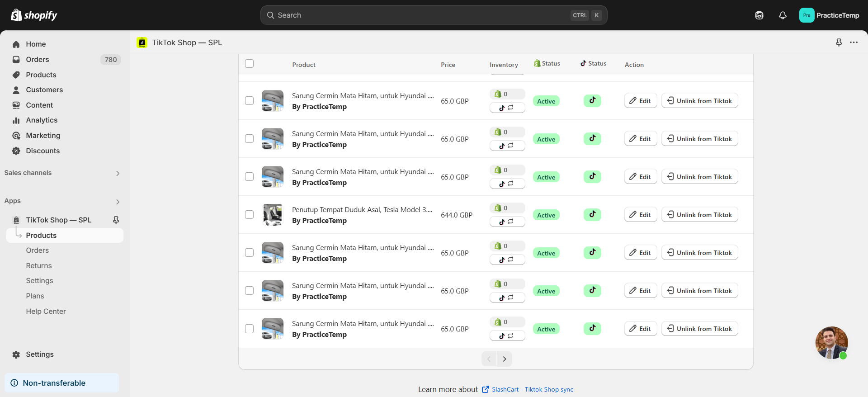Click the Customers person icon
The width and height of the screenshot is (868, 397).
click(x=16, y=90)
